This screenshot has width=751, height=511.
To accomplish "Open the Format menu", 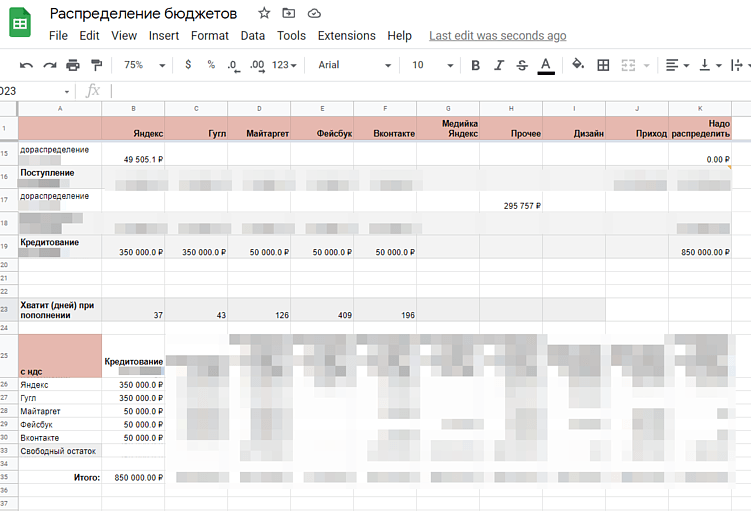I will pyautogui.click(x=210, y=36).
